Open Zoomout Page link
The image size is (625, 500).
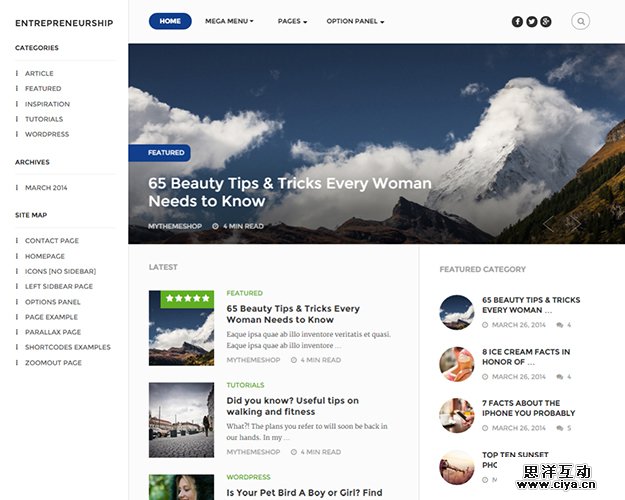click(x=53, y=363)
